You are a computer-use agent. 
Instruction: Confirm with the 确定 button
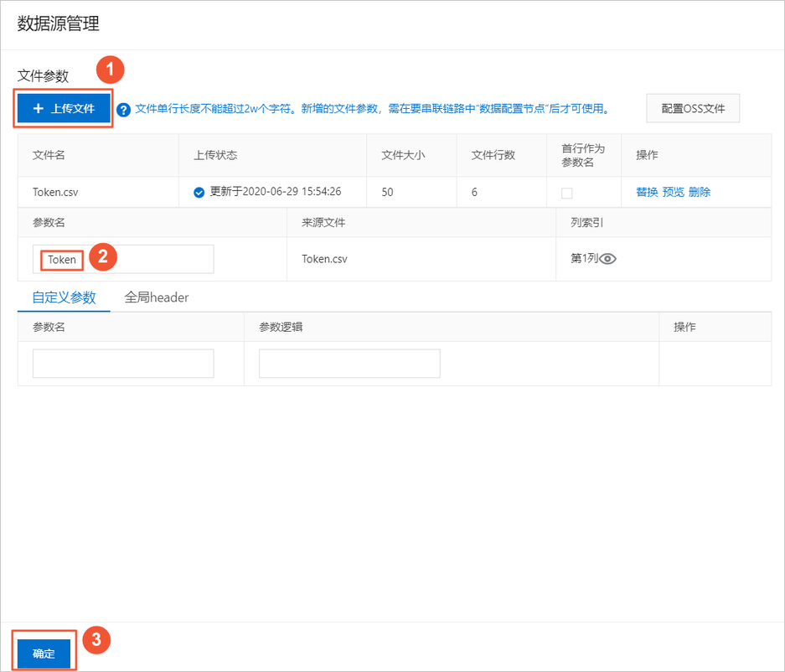tap(44, 653)
